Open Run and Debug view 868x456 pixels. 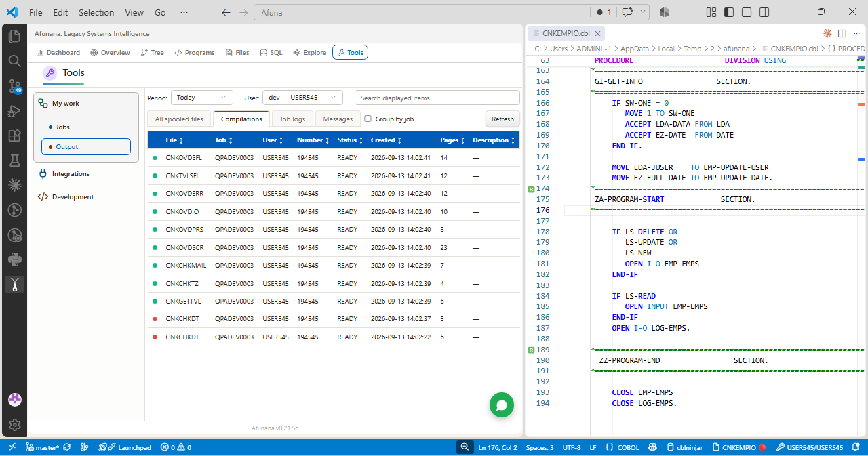pos(14,111)
